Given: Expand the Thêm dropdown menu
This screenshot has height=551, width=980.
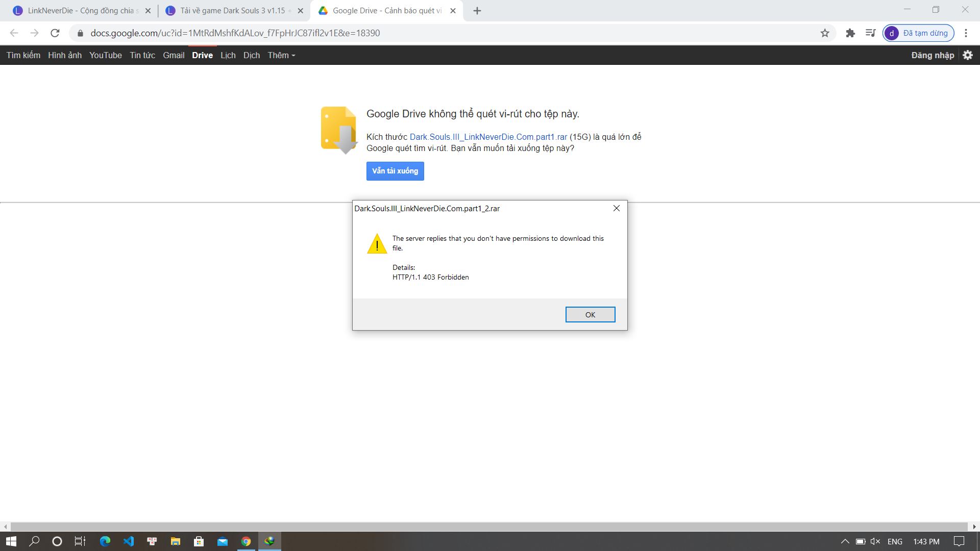Looking at the screenshot, I should point(281,55).
